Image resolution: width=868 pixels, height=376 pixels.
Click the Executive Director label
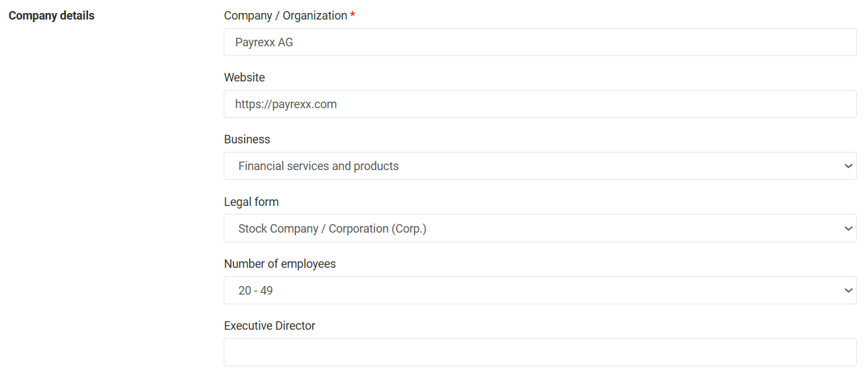[269, 326]
